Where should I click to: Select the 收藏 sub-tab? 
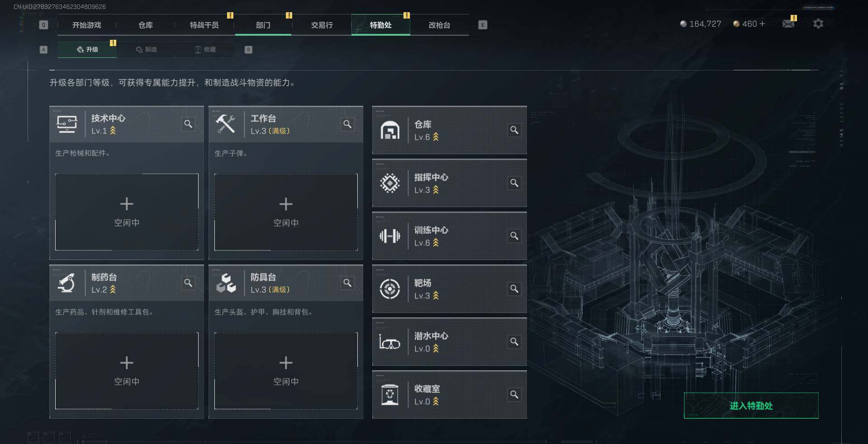coord(205,49)
